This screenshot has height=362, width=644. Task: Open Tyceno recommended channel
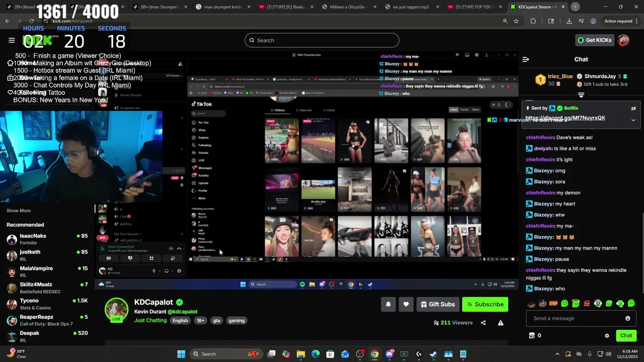[x=47, y=304]
